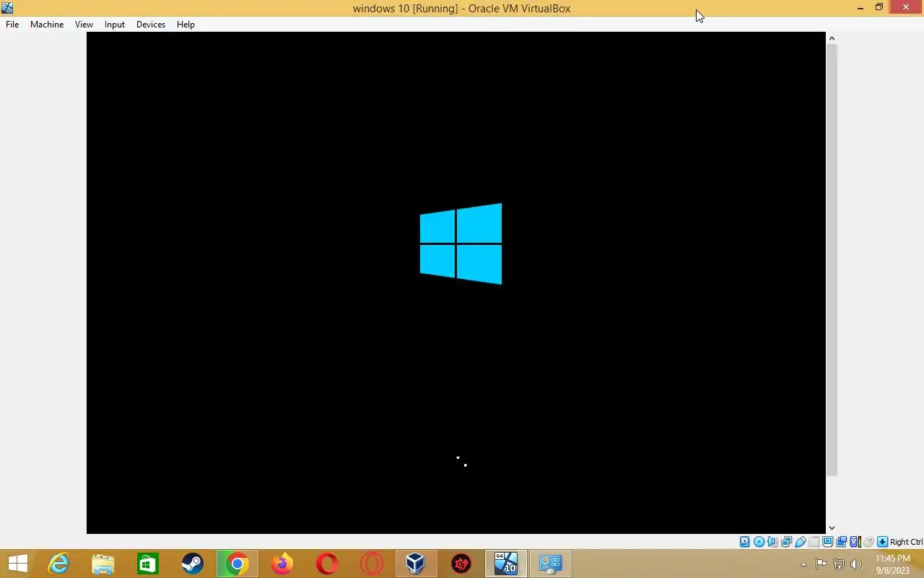The image size is (924, 578).
Task: Click the host key arrow icon
Action: pyautogui.click(x=882, y=542)
